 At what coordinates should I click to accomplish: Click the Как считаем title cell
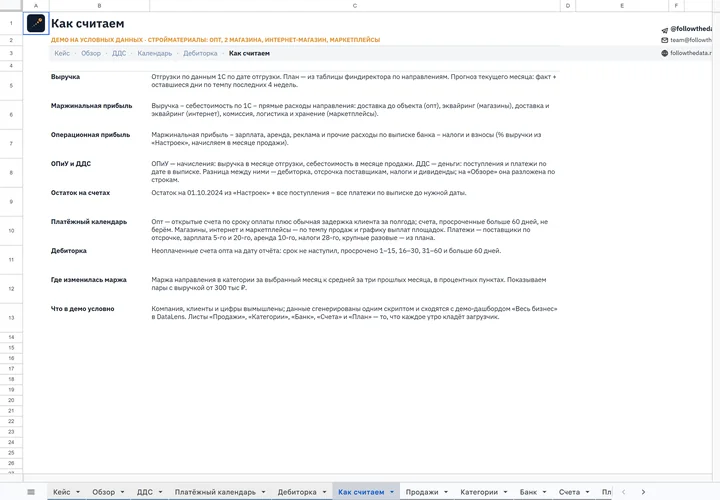tap(87, 23)
